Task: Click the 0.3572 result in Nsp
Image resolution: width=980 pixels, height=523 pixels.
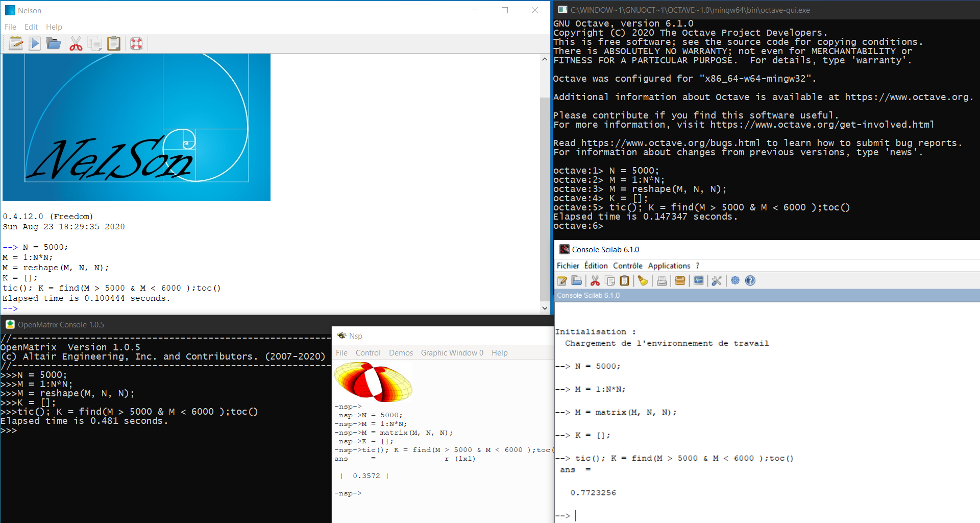Action: click(366, 476)
